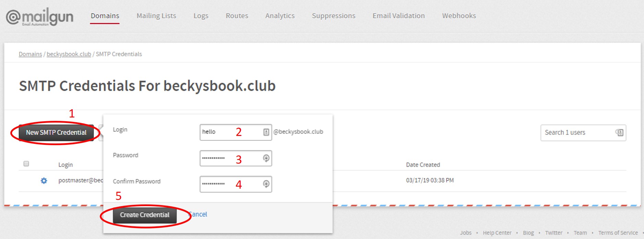
Task: Click the key icon in Confirm Password field
Action: (266, 184)
